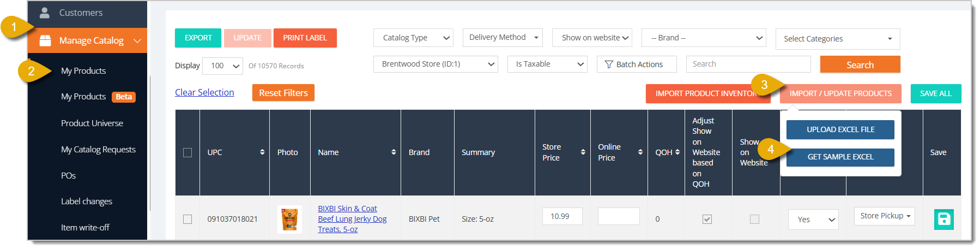Image resolution: width=980 pixels, height=249 pixels.
Task: Open the Show on website filter dropdown
Action: (592, 38)
